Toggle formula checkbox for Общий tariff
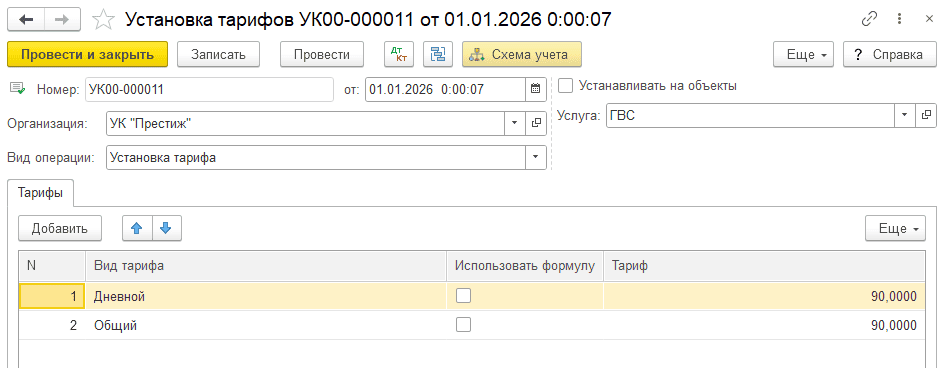Image resolution: width=949 pixels, height=368 pixels. coord(464,325)
